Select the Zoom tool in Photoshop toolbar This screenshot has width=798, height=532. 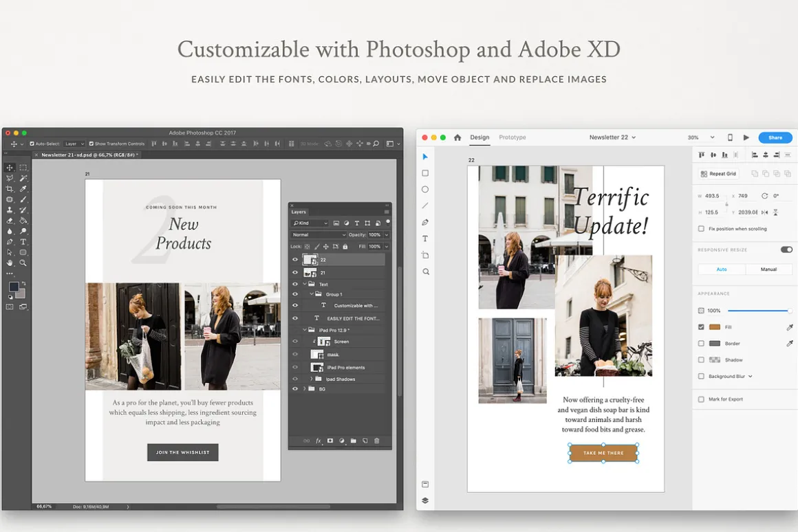23,263
